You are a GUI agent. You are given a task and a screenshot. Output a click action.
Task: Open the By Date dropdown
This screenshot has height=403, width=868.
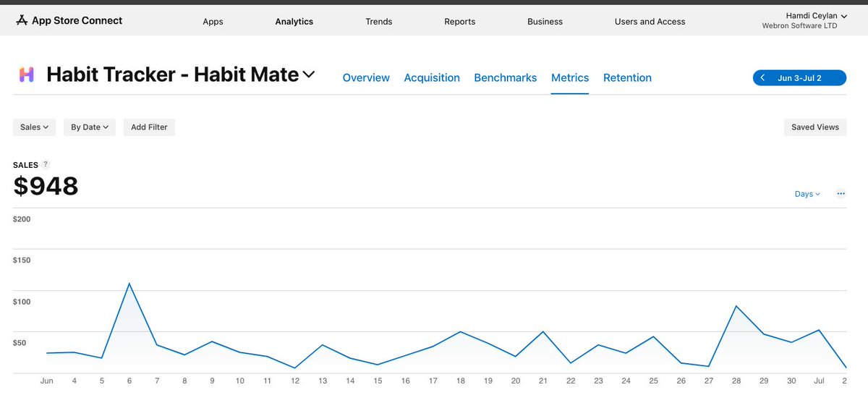pyautogui.click(x=90, y=127)
